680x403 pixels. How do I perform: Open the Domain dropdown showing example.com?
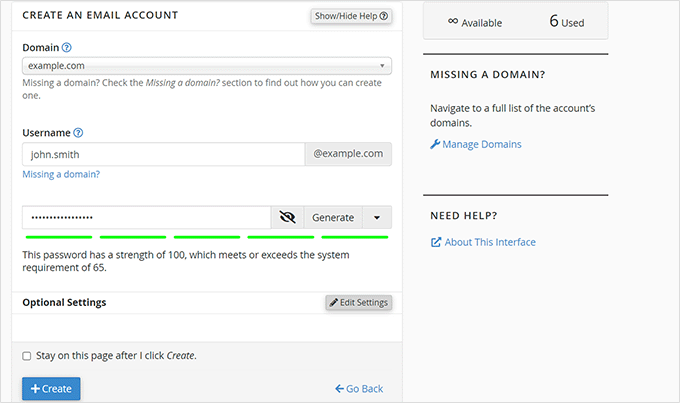[x=207, y=66]
